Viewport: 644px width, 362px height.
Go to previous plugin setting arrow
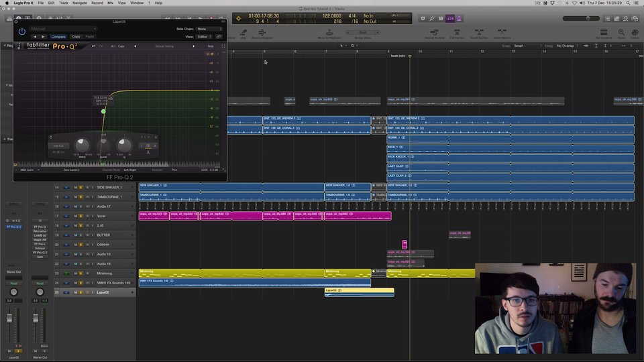tap(34, 36)
